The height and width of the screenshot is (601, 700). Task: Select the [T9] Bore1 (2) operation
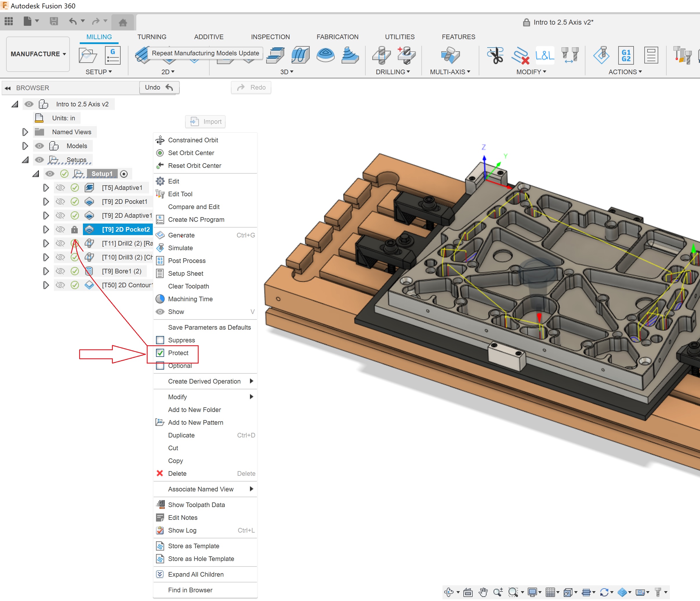(121, 271)
